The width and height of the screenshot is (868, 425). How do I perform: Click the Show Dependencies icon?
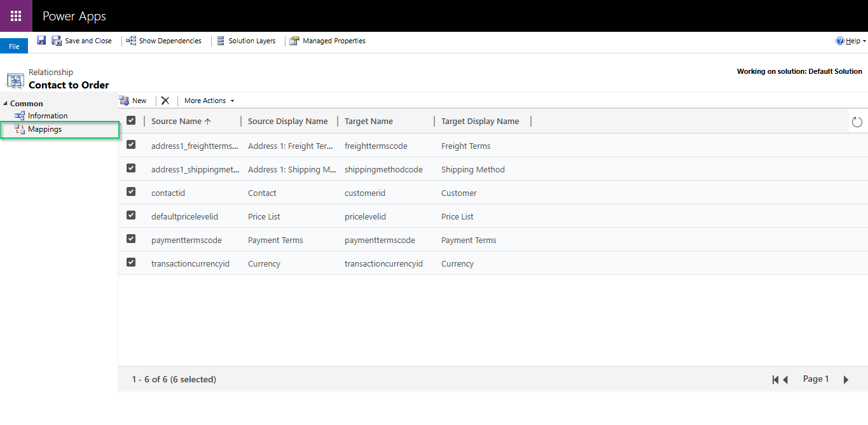[131, 41]
